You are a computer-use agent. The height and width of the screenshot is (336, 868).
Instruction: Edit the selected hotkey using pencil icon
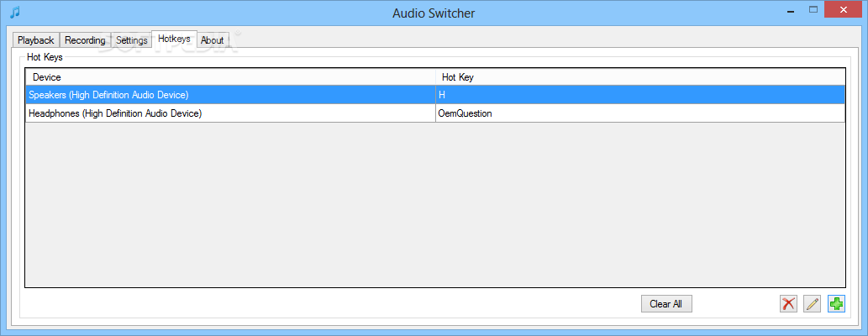[812, 304]
